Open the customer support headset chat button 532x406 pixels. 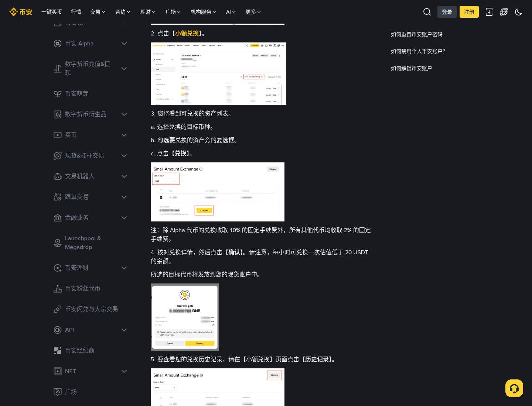(514, 388)
